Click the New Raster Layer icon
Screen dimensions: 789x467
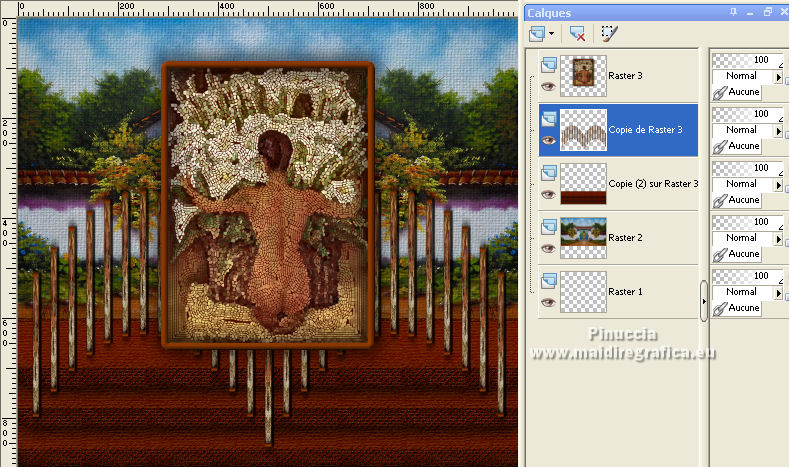pyautogui.click(x=537, y=34)
